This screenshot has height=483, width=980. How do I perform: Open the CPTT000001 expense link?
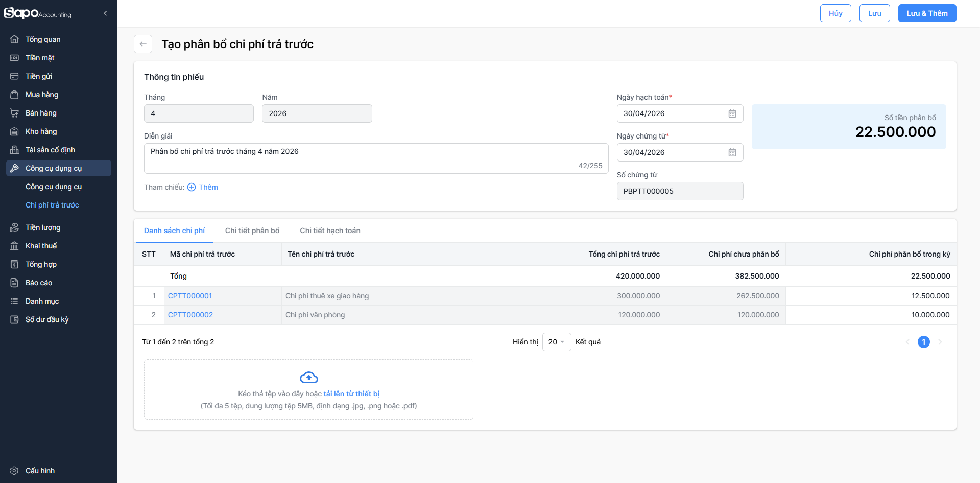(x=190, y=296)
